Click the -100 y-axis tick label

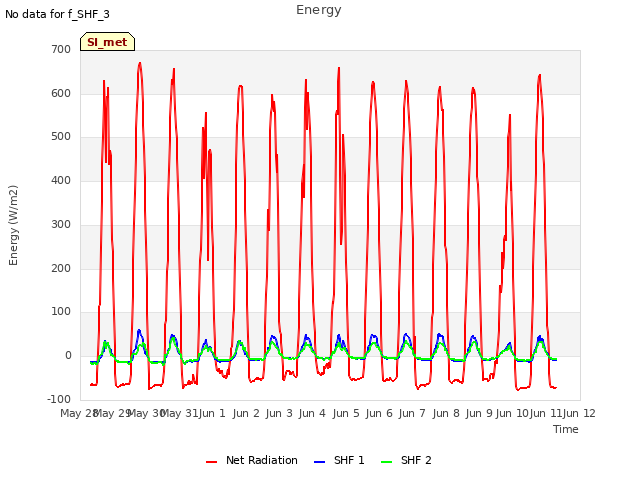tap(59, 399)
